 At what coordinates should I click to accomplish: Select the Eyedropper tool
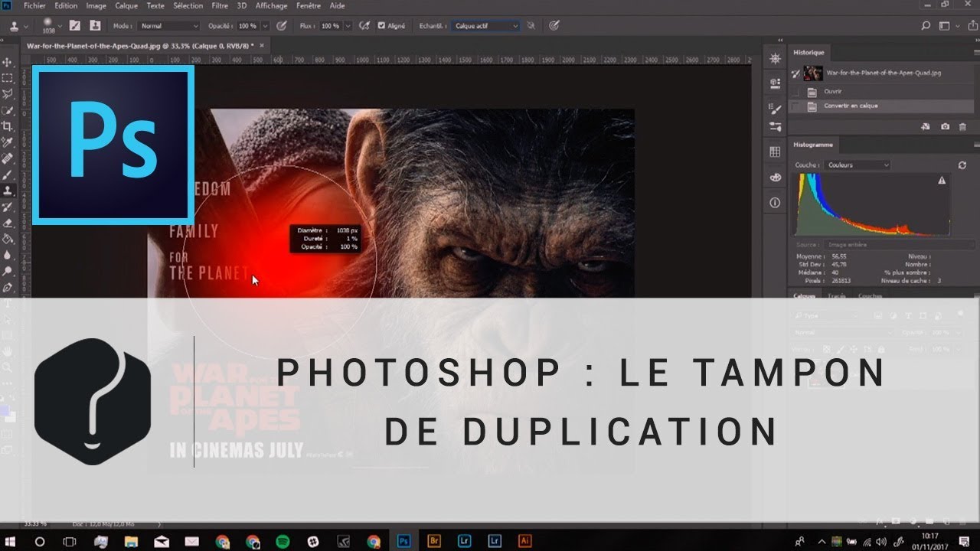click(8, 142)
